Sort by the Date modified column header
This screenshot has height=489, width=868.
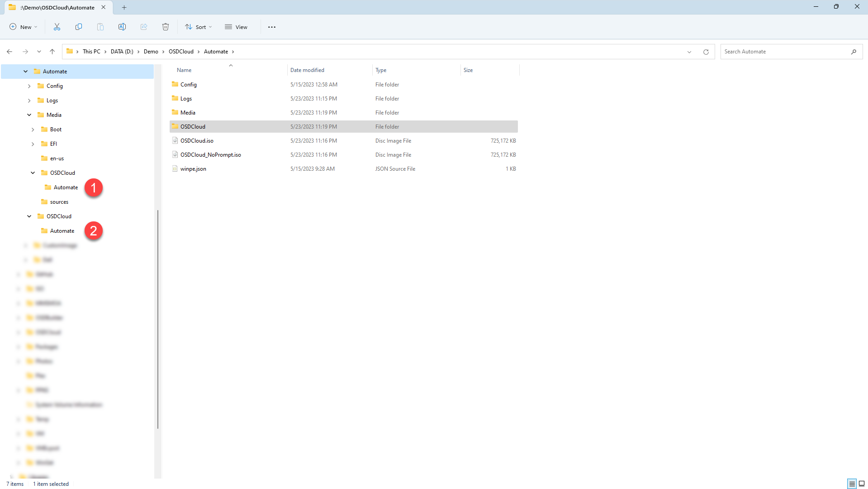click(307, 70)
